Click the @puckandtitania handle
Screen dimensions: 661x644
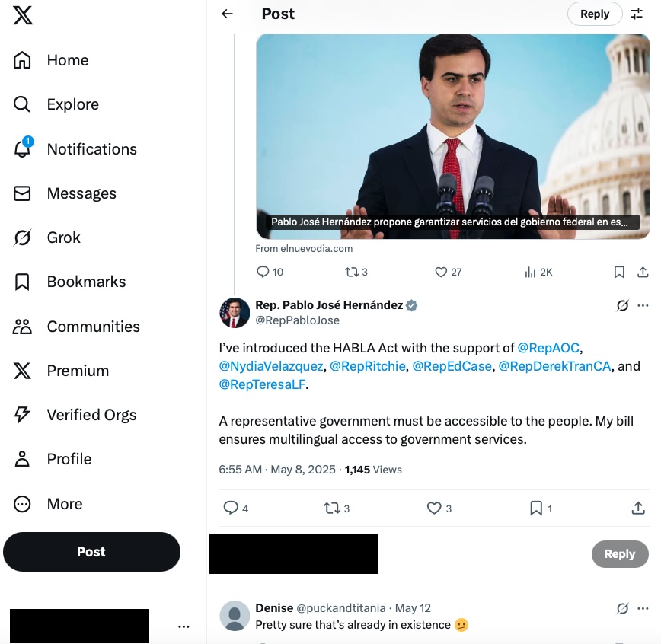click(x=340, y=608)
